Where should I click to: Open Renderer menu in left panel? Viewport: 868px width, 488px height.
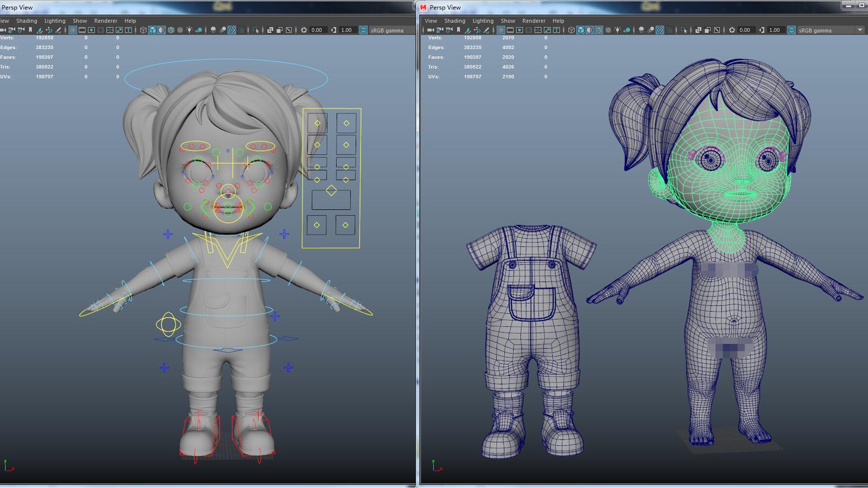tap(106, 21)
